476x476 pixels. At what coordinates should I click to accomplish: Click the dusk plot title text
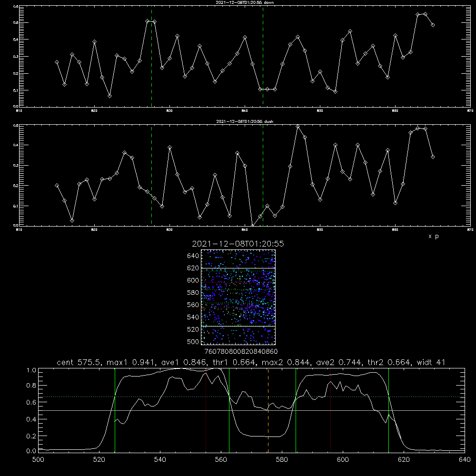pyautogui.click(x=245, y=121)
